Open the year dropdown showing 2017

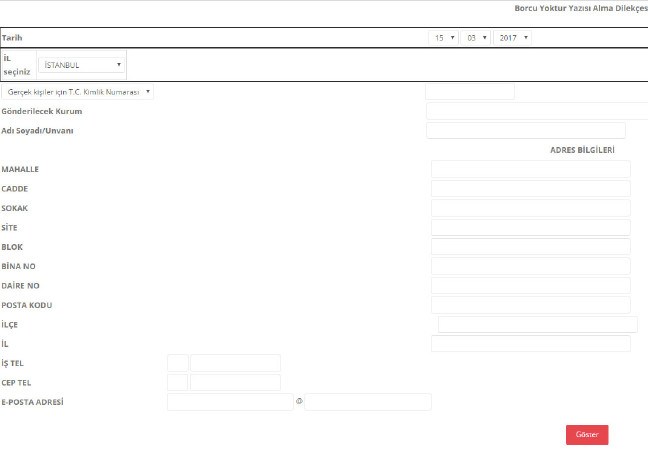coord(513,38)
